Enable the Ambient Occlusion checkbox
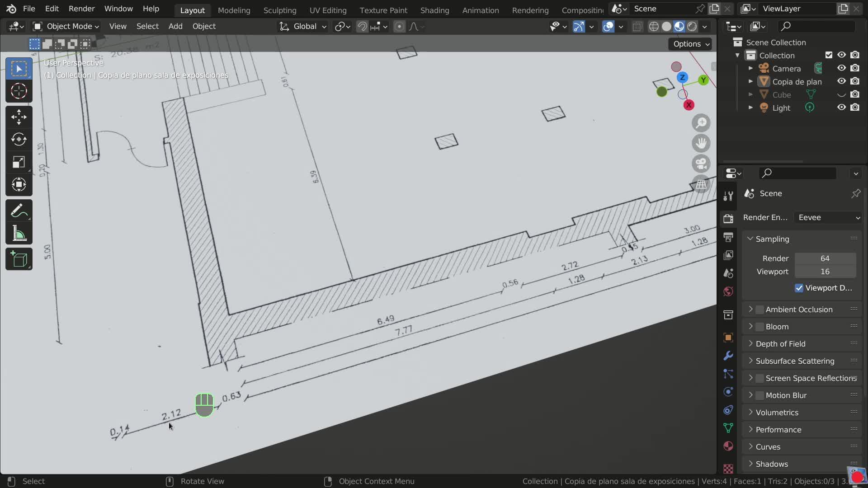Viewport: 868px width, 488px height. pyautogui.click(x=760, y=310)
